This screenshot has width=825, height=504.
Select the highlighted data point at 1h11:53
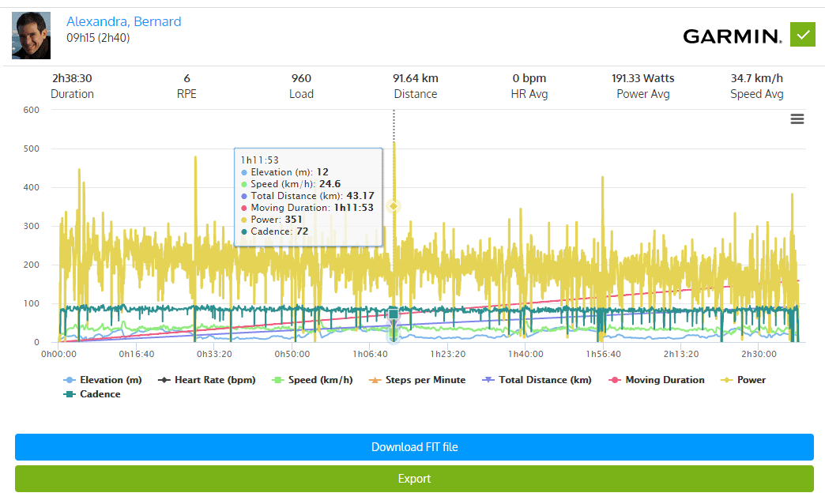point(393,207)
